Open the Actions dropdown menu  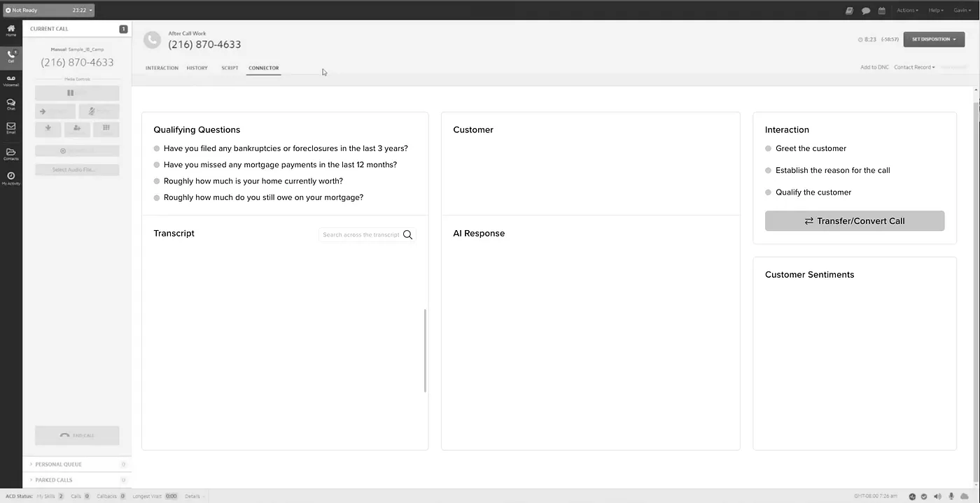point(907,10)
